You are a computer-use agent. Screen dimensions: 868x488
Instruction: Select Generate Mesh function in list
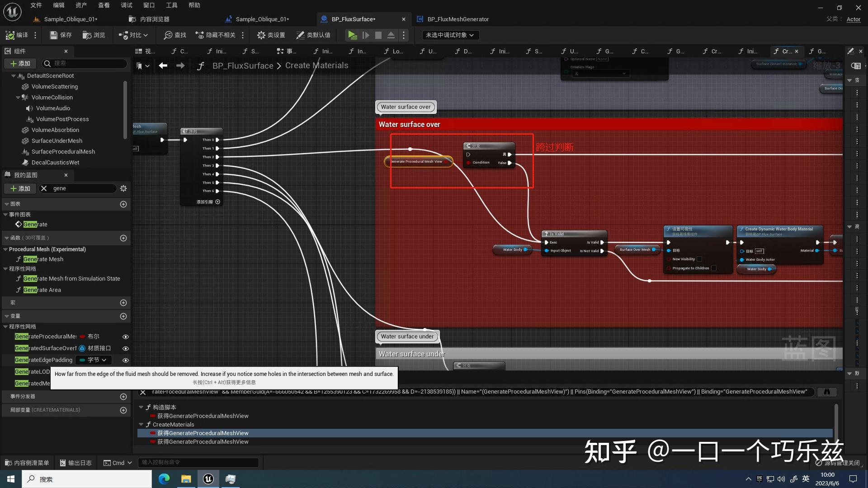click(43, 259)
